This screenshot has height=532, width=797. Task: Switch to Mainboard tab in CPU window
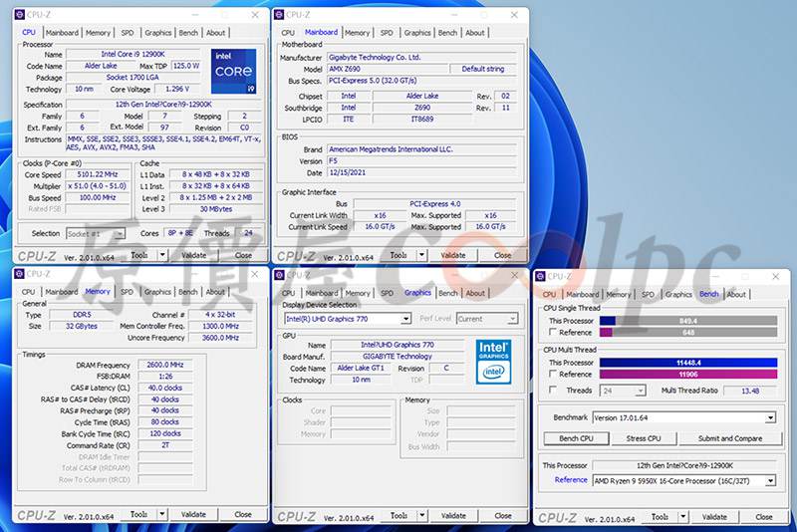(x=62, y=33)
